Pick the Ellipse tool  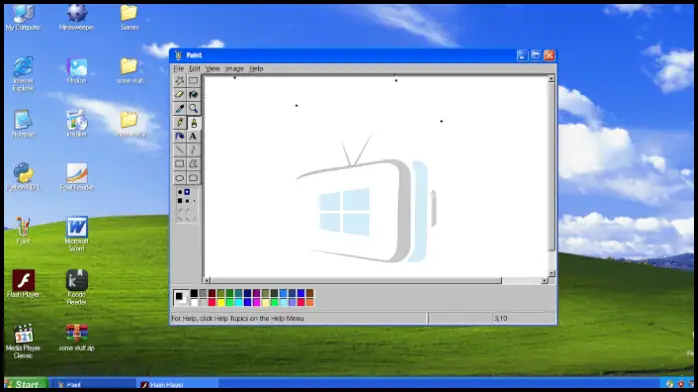point(179,178)
